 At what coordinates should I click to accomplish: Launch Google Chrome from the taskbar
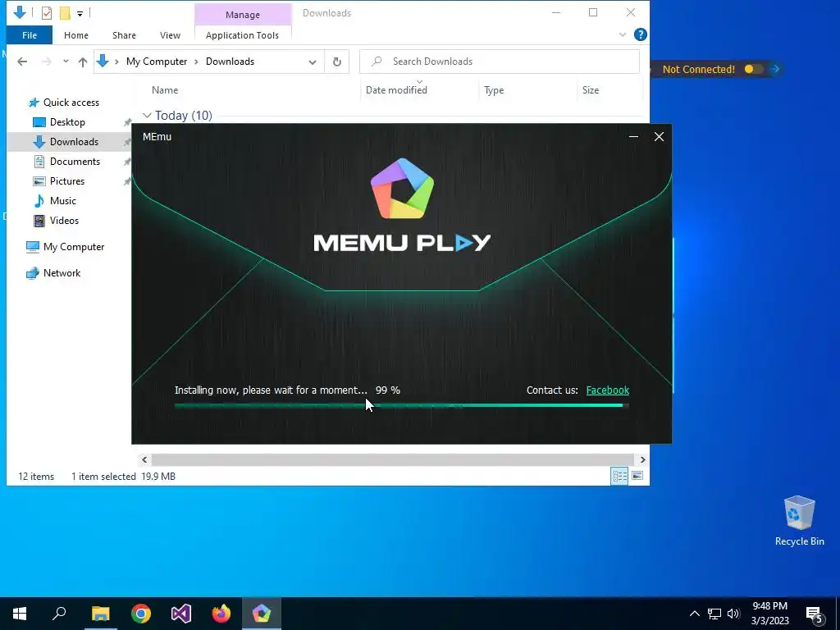[141, 614]
